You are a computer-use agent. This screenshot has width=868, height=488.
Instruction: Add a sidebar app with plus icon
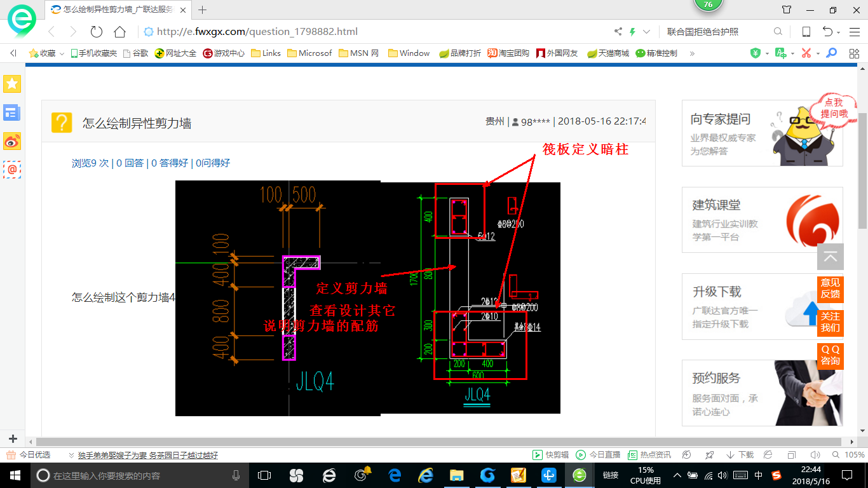13,438
